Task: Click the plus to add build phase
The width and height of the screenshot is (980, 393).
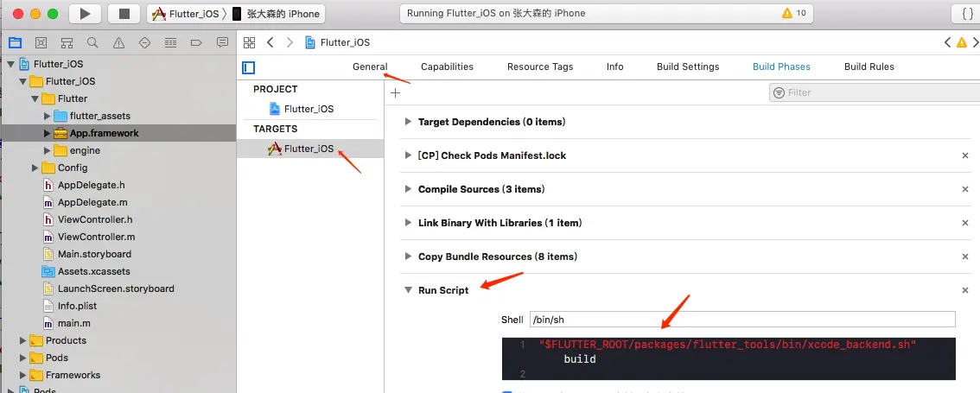Action: pos(395,93)
